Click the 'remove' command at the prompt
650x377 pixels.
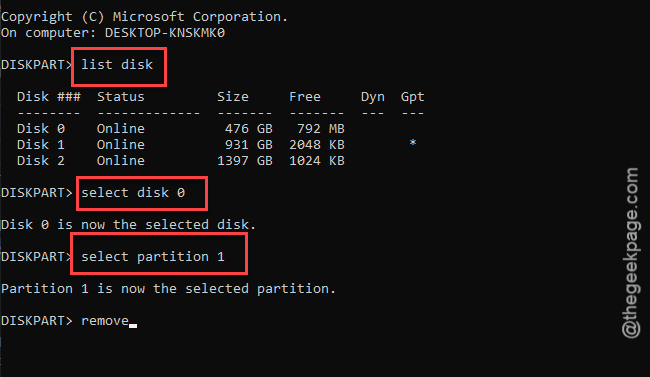[x=105, y=321]
